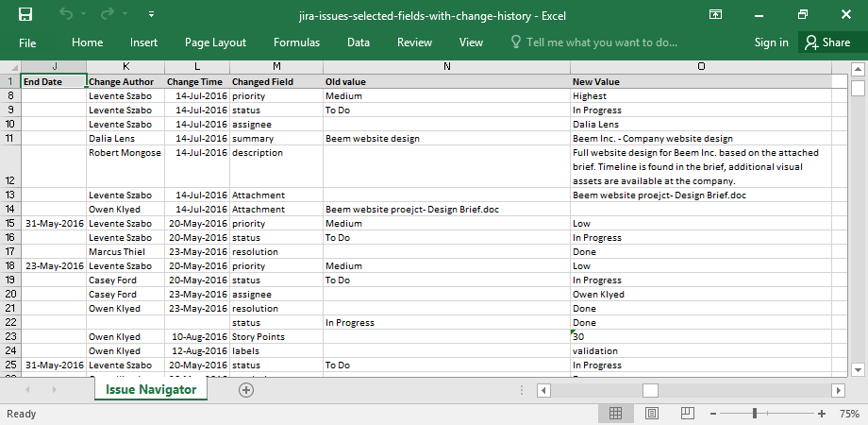This screenshot has height=425, width=868.
Task: Click the vertical scrollbar thumb
Action: tap(858, 88)
